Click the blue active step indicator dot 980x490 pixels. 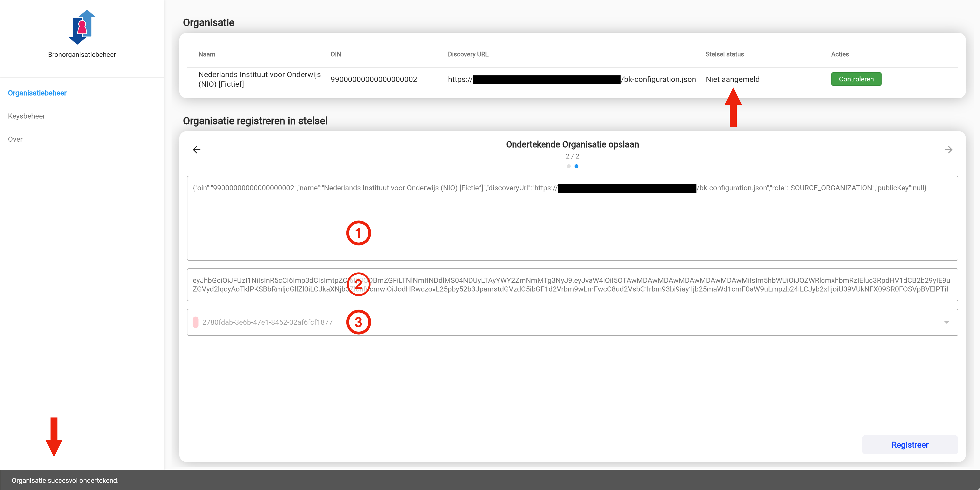click(x=576, y=166)
